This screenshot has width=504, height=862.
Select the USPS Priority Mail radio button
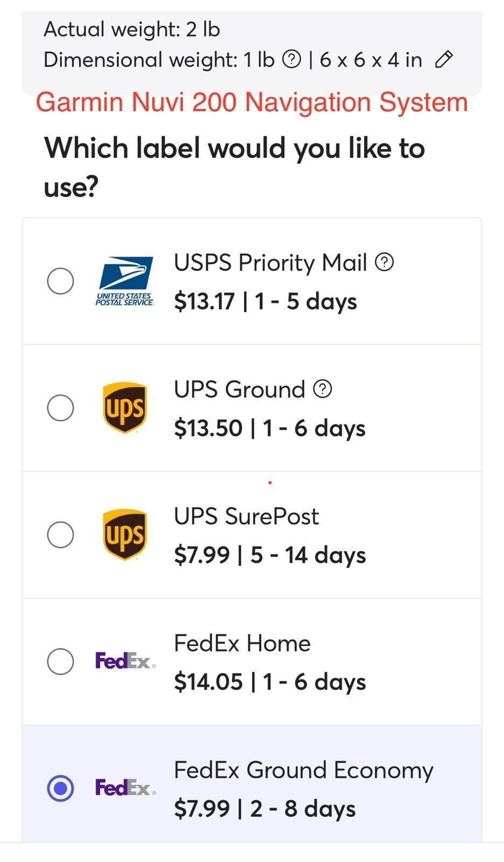coord(60,281)
